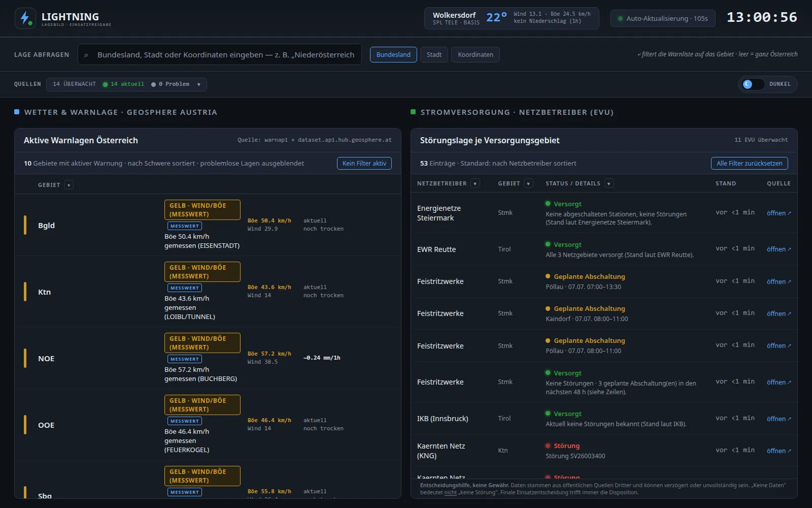Screen dimensions: 812x508
Task: Select the Ktn region name
Action: pos(44,292)
